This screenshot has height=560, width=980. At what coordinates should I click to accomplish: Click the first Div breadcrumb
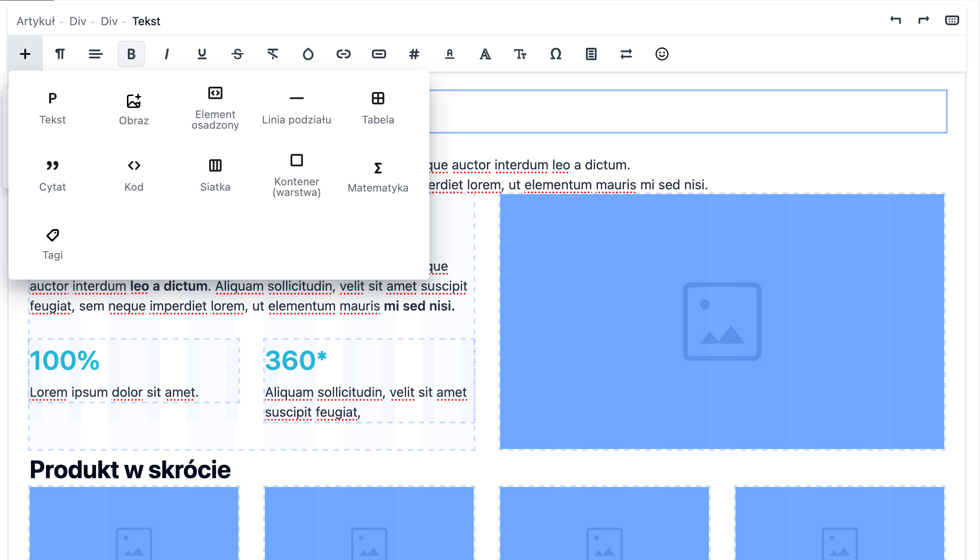(x=77, y=21)
